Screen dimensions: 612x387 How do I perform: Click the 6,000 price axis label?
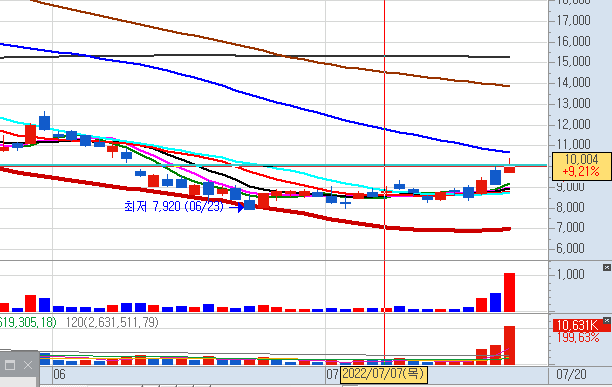(570, 248)
